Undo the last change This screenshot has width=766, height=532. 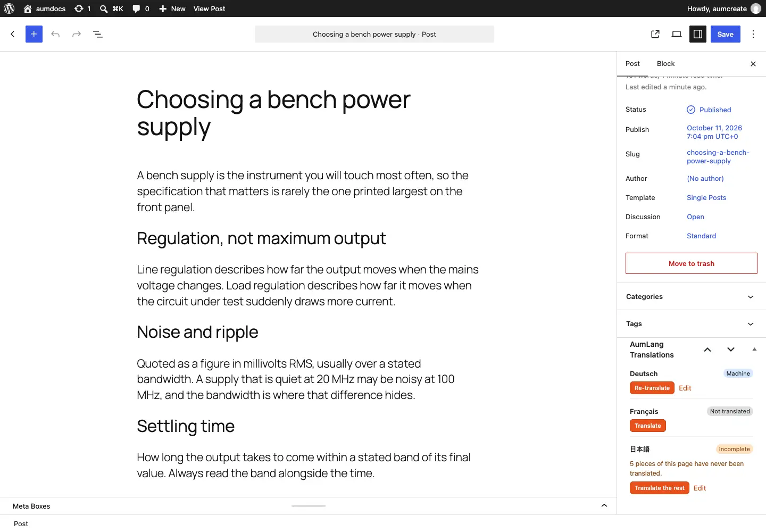[55, 34]
